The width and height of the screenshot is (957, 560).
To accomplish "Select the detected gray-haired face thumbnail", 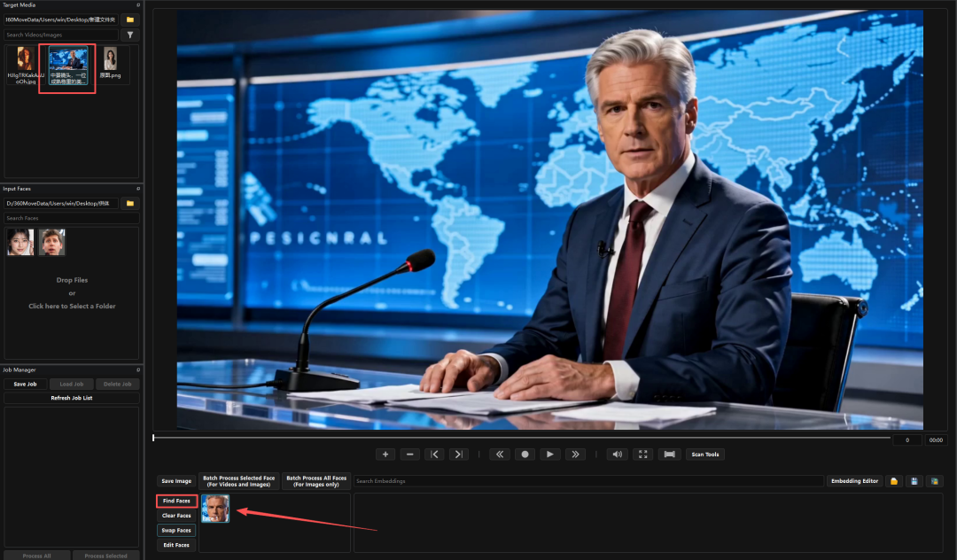I will tap(215, 509).
